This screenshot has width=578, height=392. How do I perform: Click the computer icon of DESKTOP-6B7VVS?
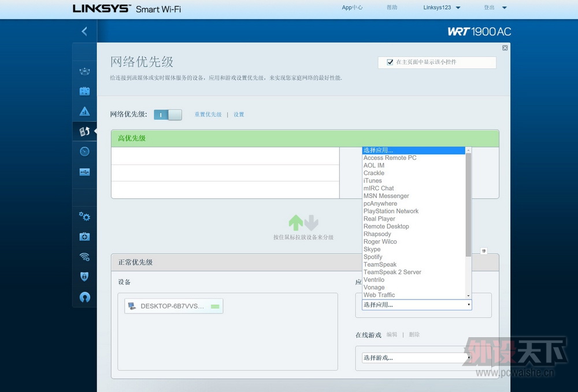pyautogui.click(x=132, y=306)
